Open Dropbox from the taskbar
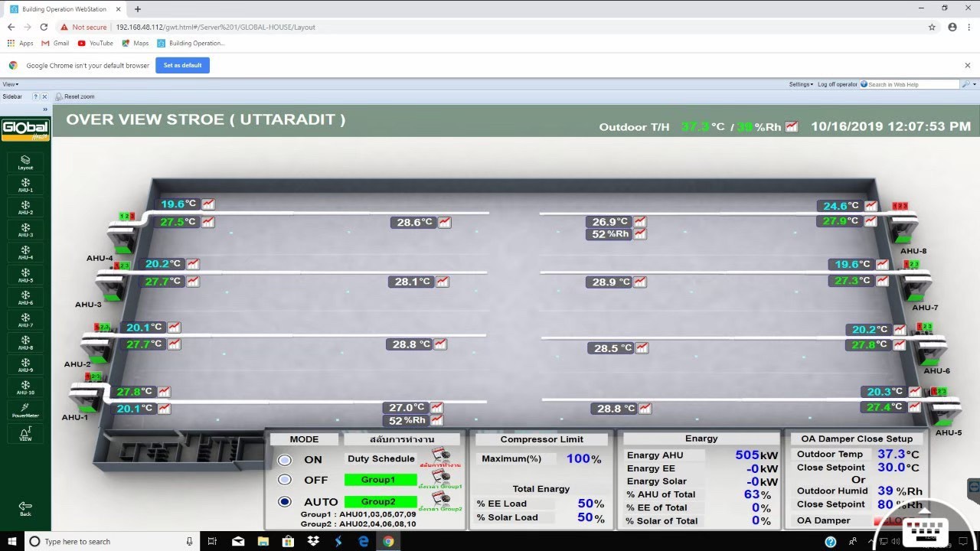The image size is (980, 551). tap(313, 541)
